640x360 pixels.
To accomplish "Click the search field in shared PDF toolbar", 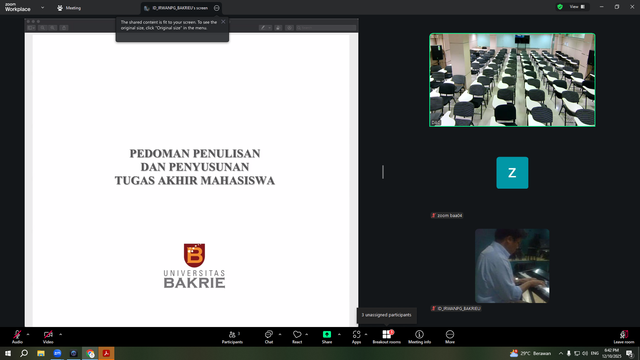I will tap(326, 28).
